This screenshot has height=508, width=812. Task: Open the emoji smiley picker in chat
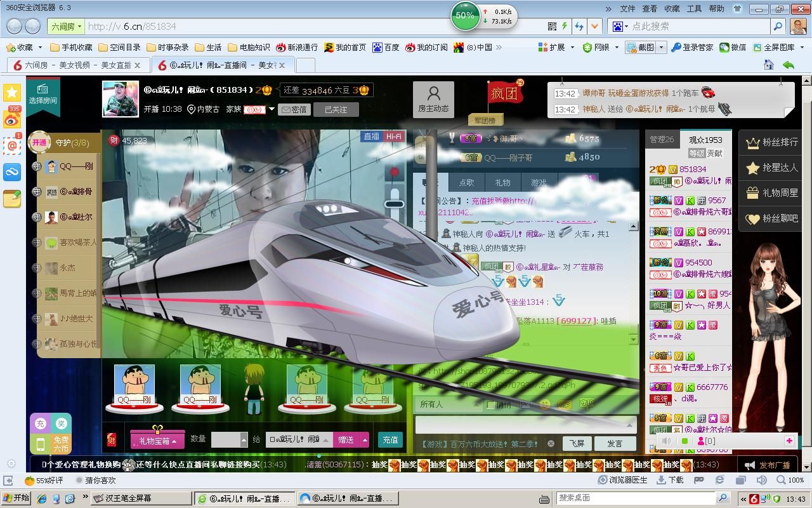544,404
